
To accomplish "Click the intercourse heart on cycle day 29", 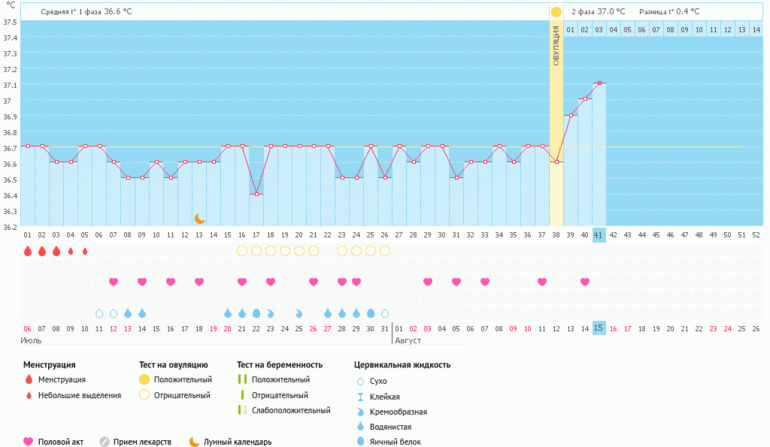I will click(428, 282).
